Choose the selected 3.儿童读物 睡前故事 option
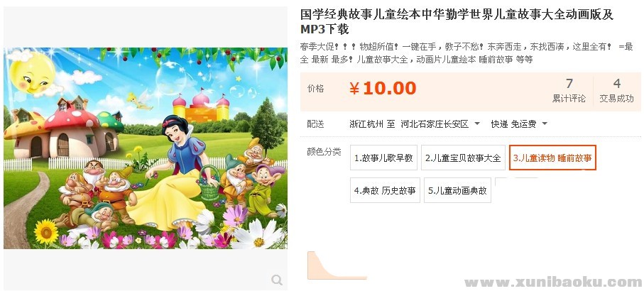 click(552, 158)
